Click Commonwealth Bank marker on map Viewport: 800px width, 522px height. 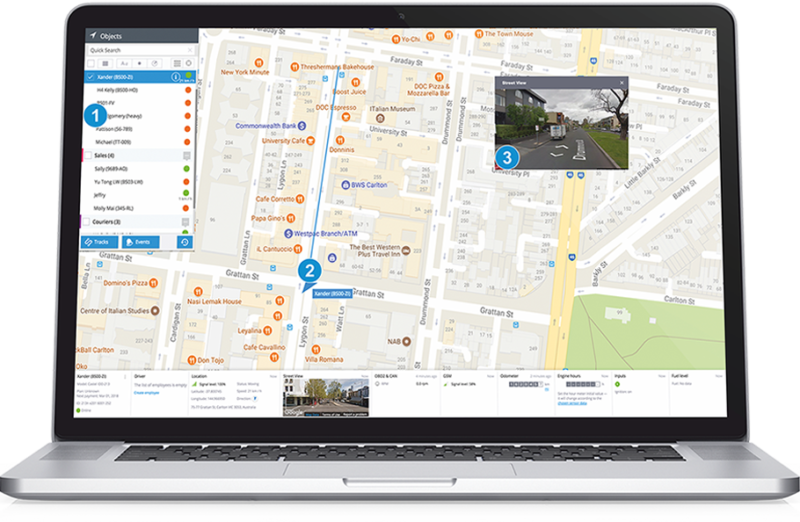coord(302,126)
